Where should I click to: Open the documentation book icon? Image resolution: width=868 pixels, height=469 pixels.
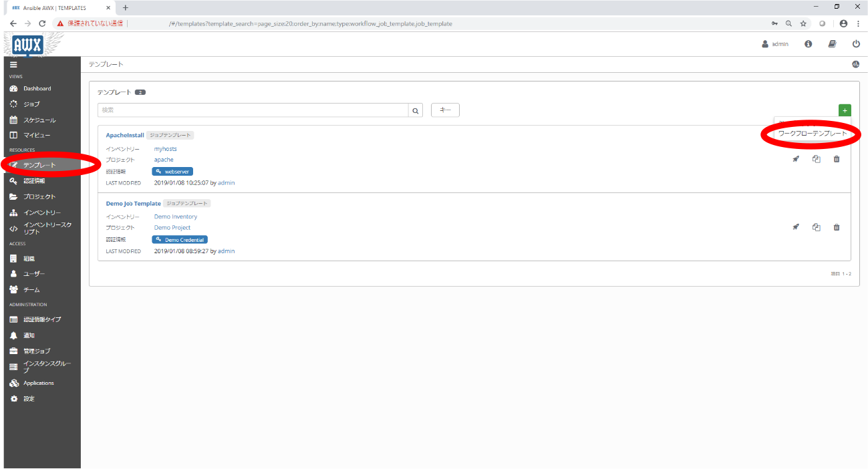(x=832, y=44)
